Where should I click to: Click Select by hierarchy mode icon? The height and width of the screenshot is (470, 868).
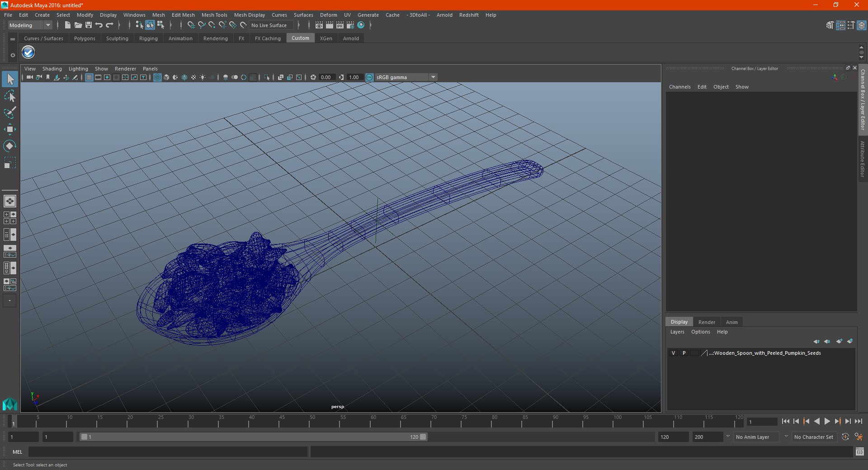(139, 25)
